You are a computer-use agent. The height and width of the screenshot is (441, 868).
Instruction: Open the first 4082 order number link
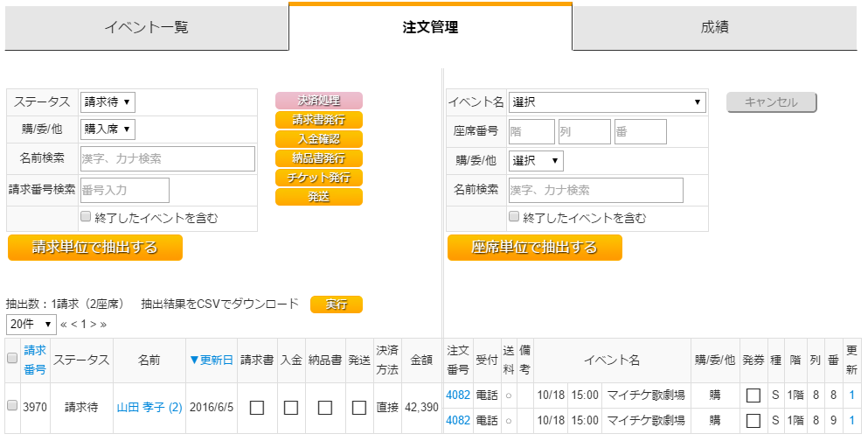point(458,395)
